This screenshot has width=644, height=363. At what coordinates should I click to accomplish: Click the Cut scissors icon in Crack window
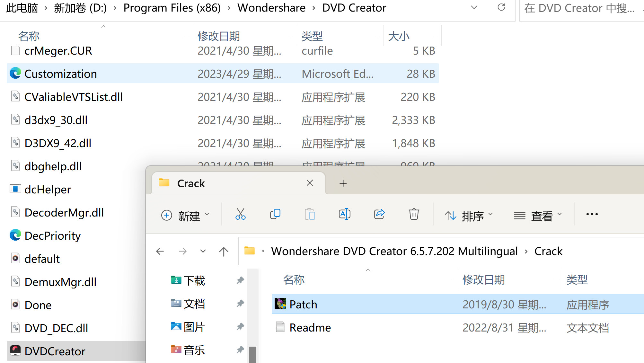pos(240,214)
